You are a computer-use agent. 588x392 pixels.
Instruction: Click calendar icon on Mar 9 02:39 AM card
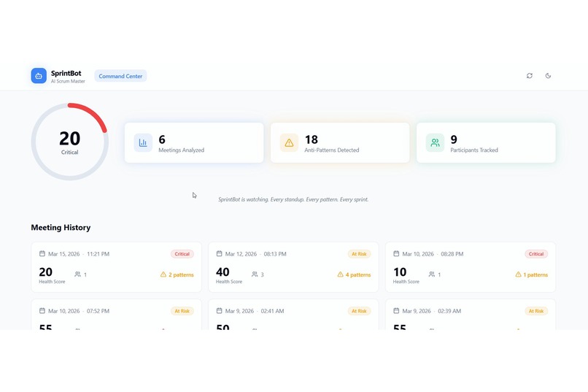[396, 310]
